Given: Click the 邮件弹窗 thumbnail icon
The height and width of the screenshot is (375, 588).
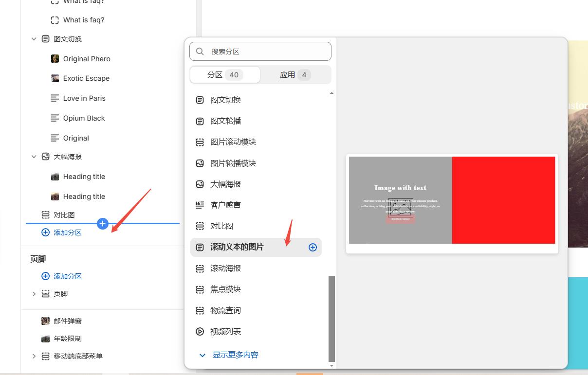Looking at the screenshot, I should tap(45, 321).
